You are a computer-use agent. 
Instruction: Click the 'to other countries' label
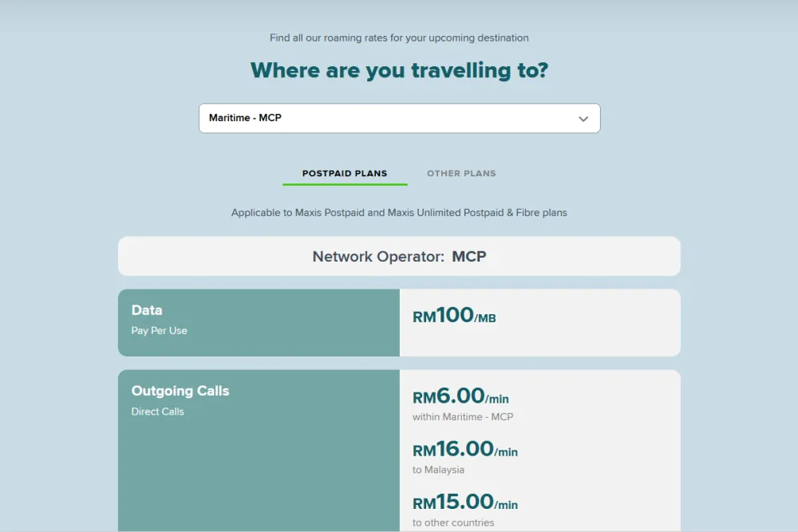click(x=453, y=523)
